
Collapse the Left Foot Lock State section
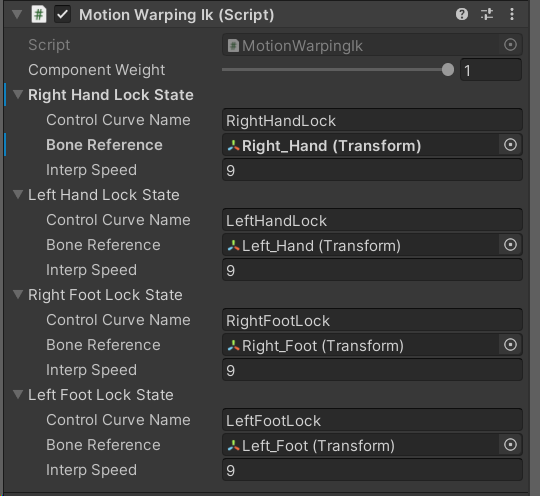[18, 394]
